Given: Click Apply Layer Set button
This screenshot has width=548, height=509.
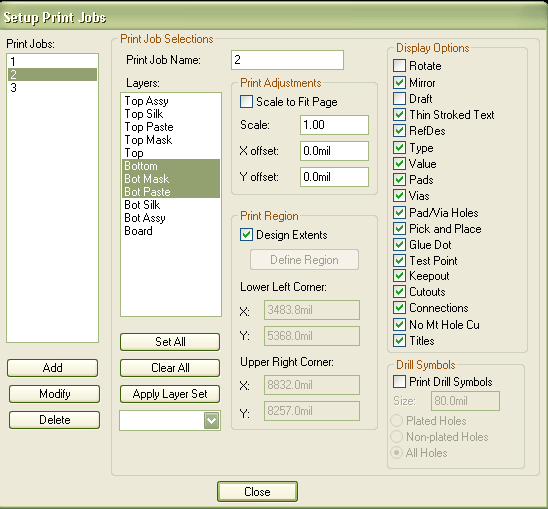Looking at the screenshot, I should 170,394.
